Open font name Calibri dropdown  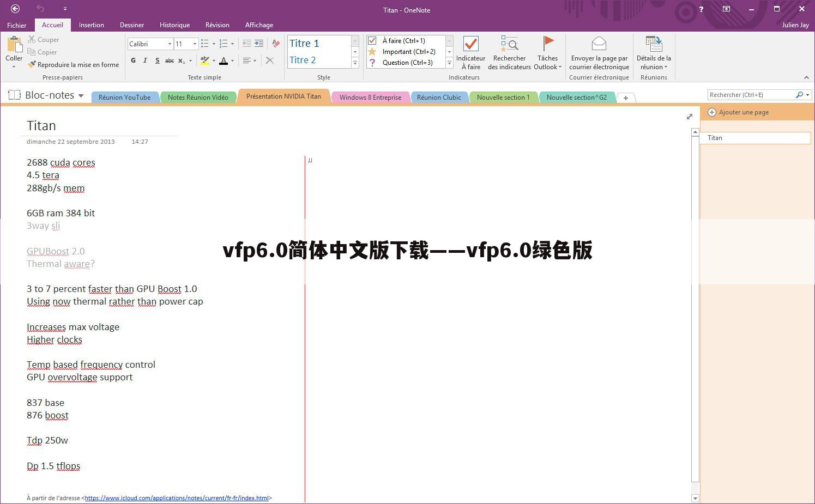(x=170, y=44)
